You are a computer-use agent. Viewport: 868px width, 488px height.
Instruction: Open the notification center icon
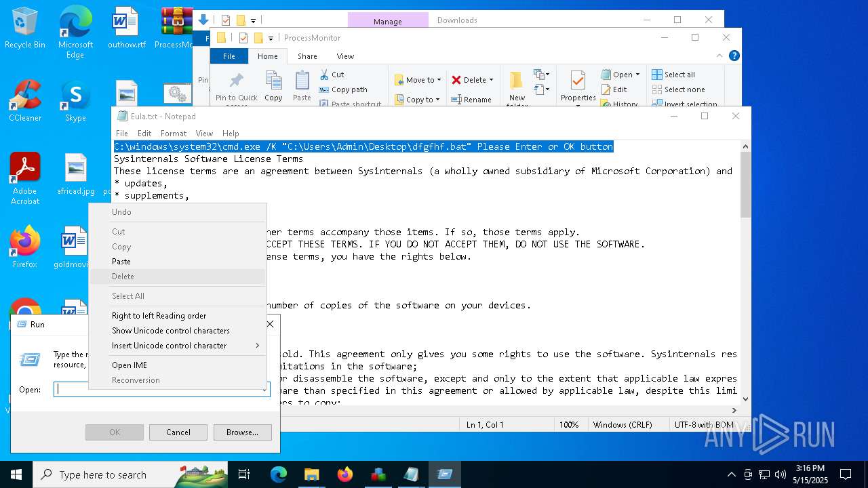coord(846,474)
